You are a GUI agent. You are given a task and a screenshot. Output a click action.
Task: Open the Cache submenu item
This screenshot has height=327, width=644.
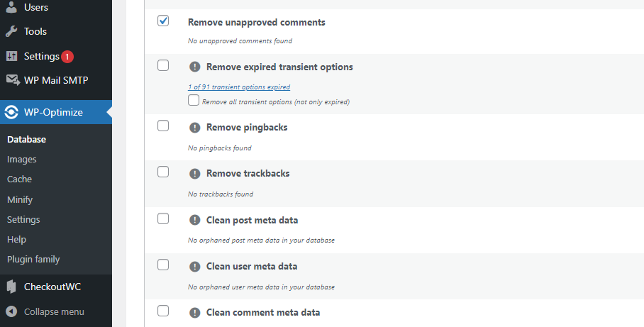click(20, 179)
